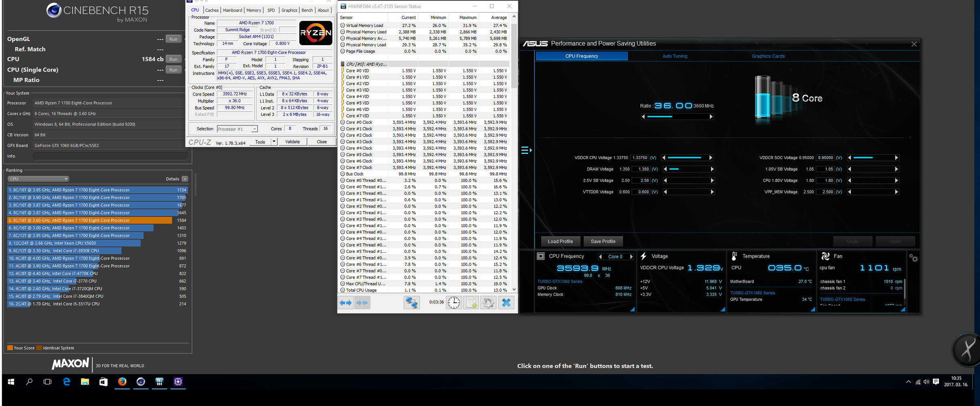Viewport: 980px width, 406px height.
Task: Show hidden system tray icons chevron
Action: click(x=909, y=382)
